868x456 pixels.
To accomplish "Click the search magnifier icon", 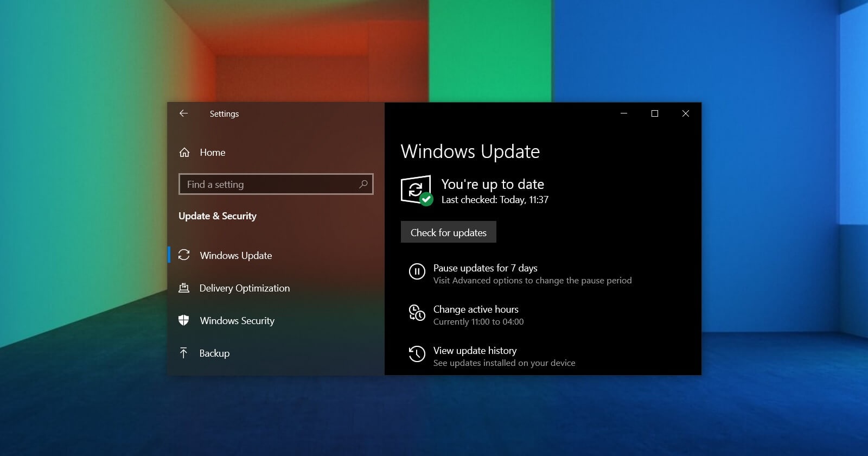I will click(x=363, y=184).
